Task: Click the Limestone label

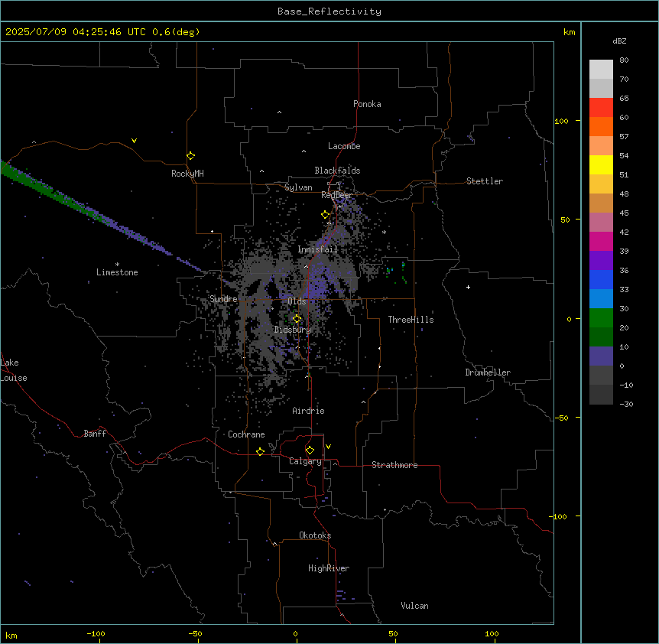Action: [117, 272]
